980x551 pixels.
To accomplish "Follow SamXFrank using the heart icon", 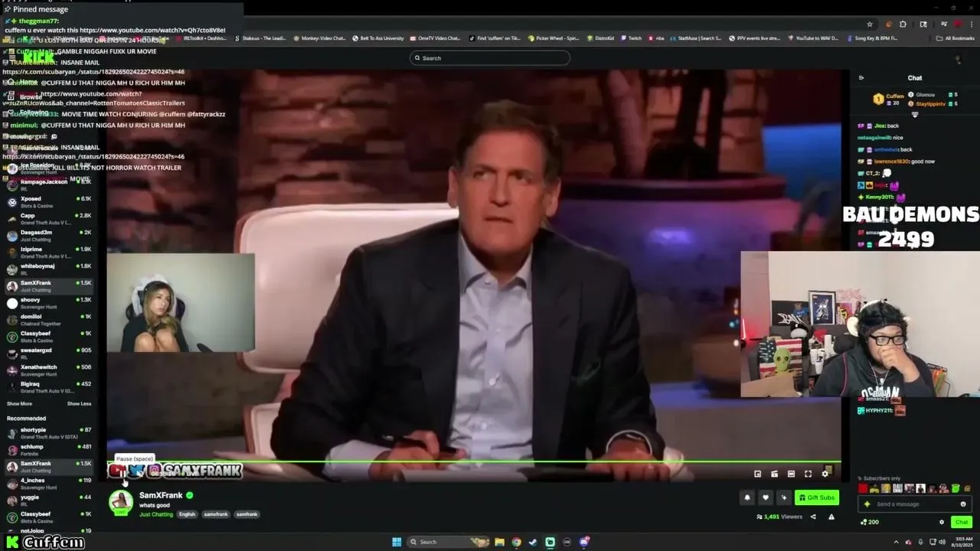I will (765, 497).
